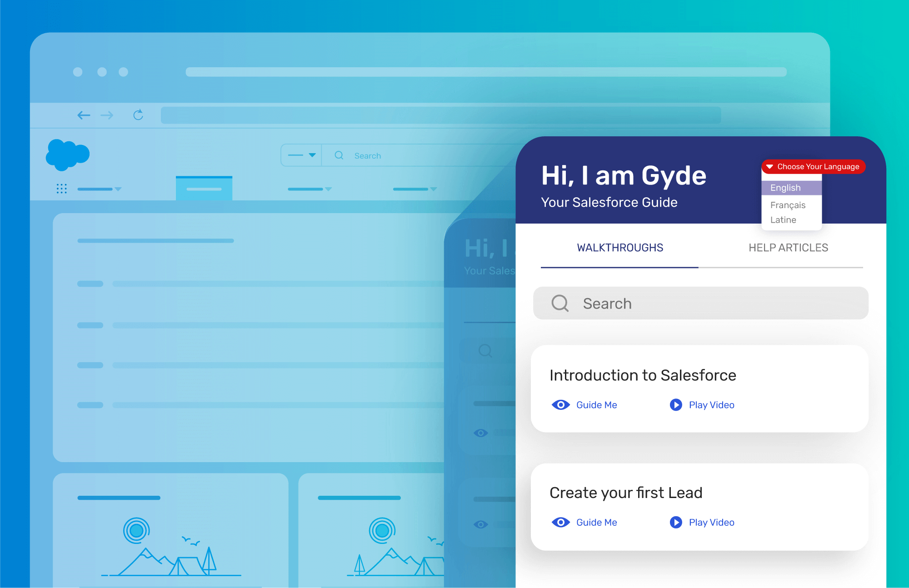Switch to the Walkthroughs tab
The image size is (909, 588).
click(619, 247)
